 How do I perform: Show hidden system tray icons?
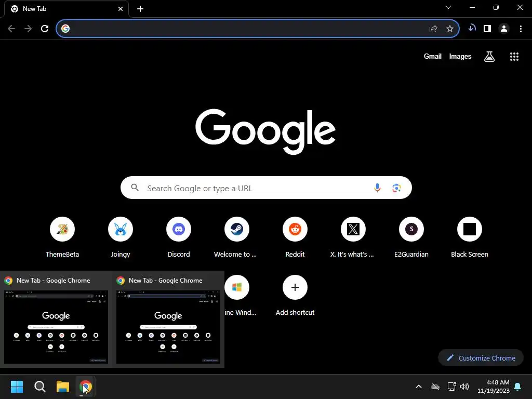[x=419, y=387]
